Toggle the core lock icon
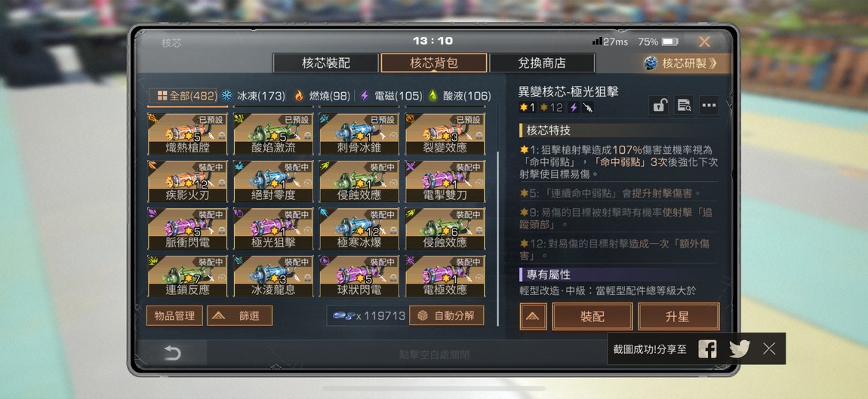Screen dimensions: 868x399 [x=658, y=105]
